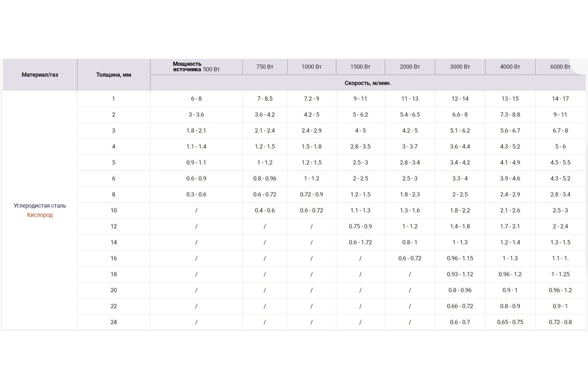Click the 2000 Вт column header

click(410, 67)
